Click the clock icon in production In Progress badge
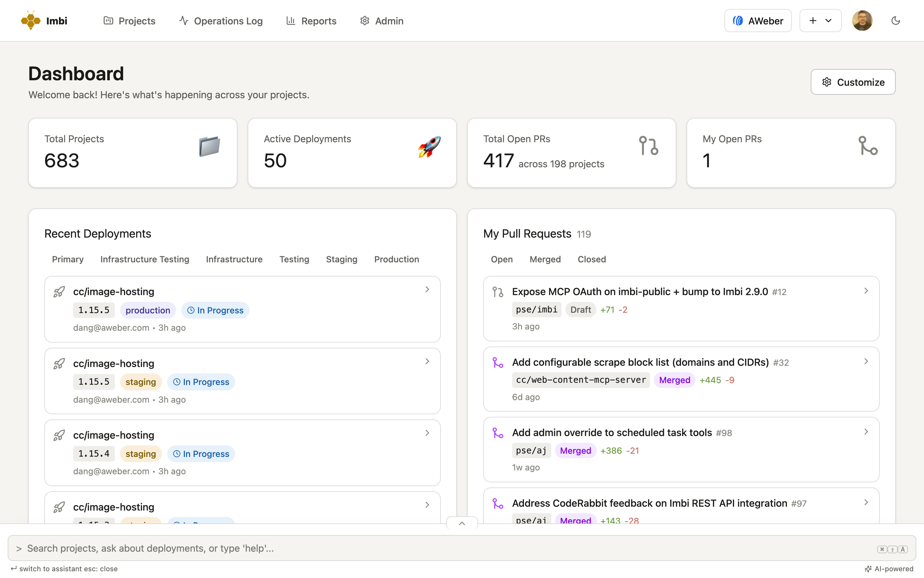Image resolution: width=924 pixels, height=578 pixels. [191, 311]
